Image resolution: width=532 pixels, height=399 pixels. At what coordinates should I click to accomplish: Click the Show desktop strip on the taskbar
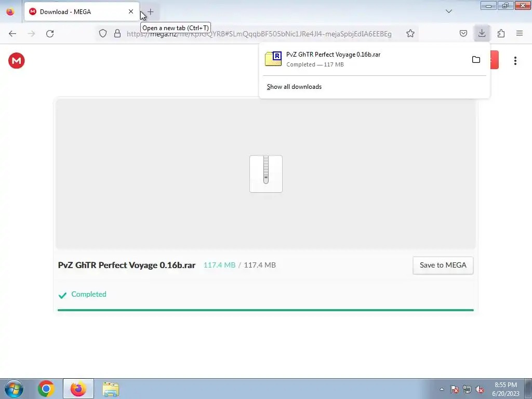click(528, 389)
